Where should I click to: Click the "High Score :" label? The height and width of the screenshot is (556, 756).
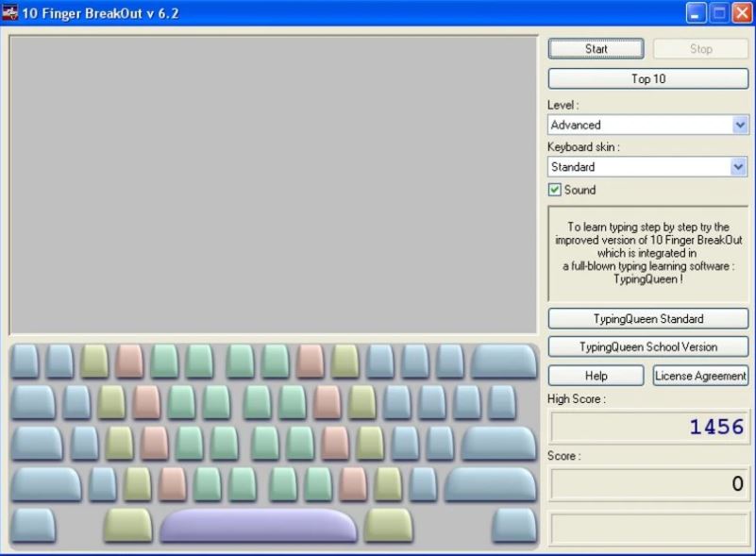(x=576, y=398)
